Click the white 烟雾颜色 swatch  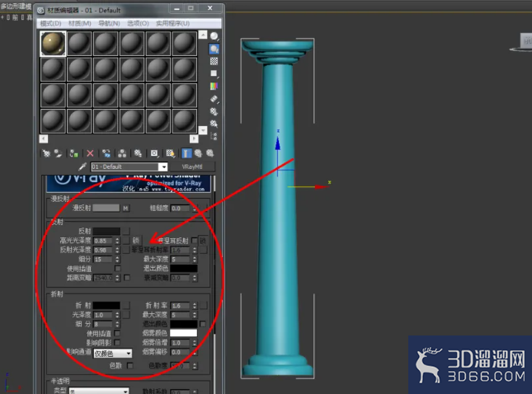183,333
